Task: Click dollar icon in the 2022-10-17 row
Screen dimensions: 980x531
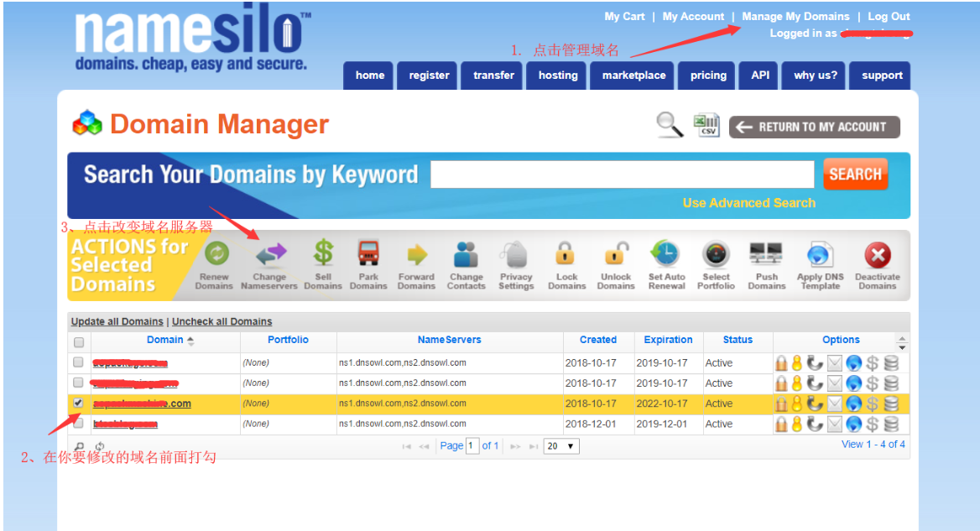Action: (x=873, y=403)
